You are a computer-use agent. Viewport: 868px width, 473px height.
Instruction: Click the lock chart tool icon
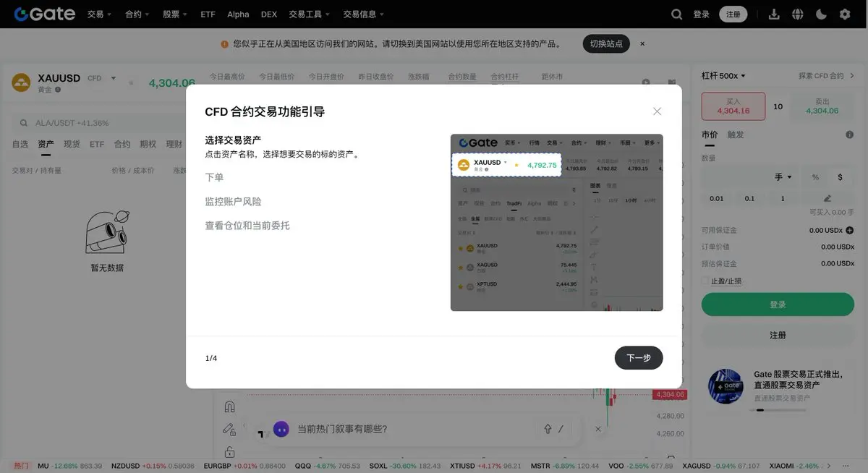click(x=229, y=452)
